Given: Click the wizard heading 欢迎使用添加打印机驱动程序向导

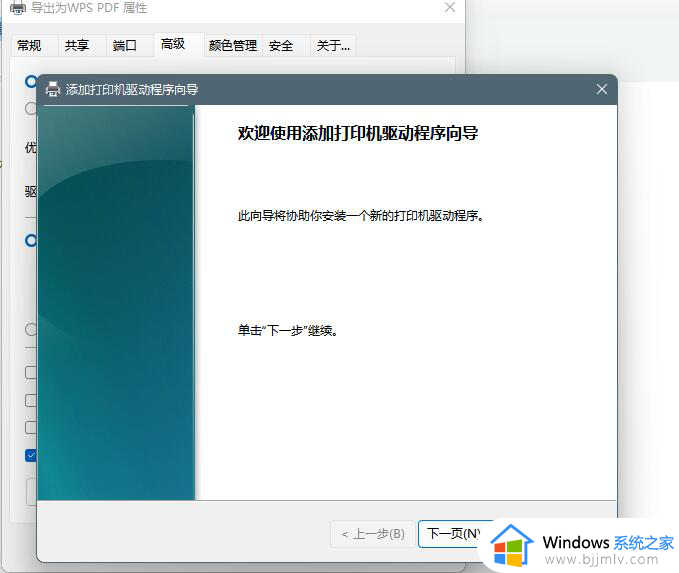Looking at the screenshot, I should tap(358, 133).
